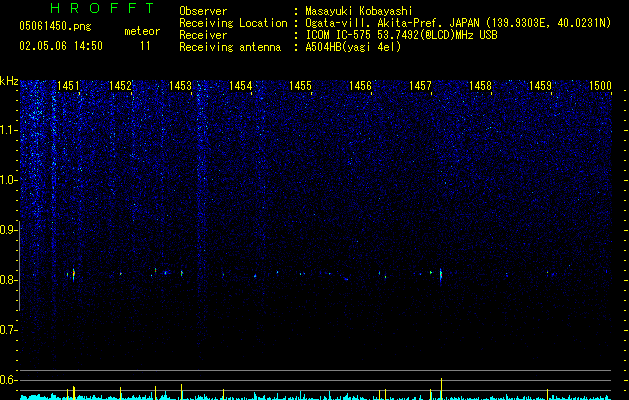Click the strong meteor echo after 1457
The width and height of the screenshot is (629, 400).
pos(441,276)
